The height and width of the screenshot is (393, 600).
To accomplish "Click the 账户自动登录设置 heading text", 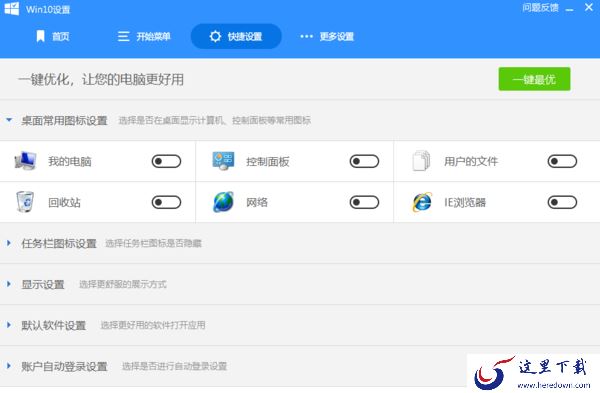I will (x=64, y=366).
